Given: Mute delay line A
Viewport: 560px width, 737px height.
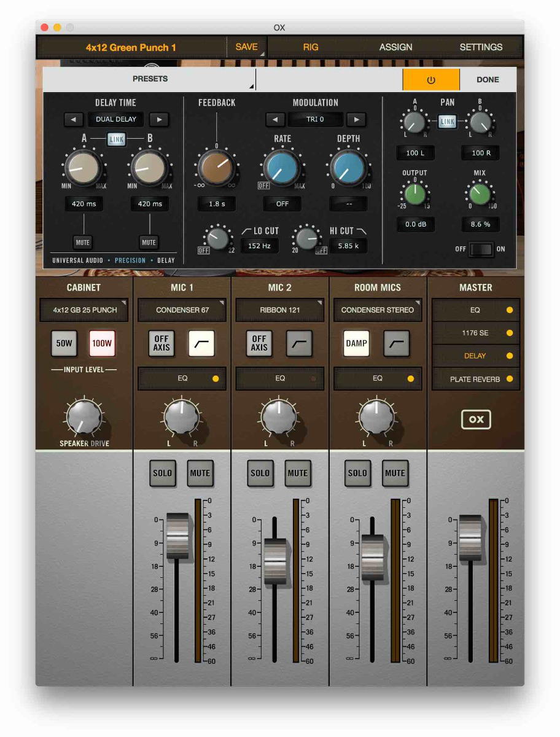Looking at the screenshot, I should pos(82,243).
